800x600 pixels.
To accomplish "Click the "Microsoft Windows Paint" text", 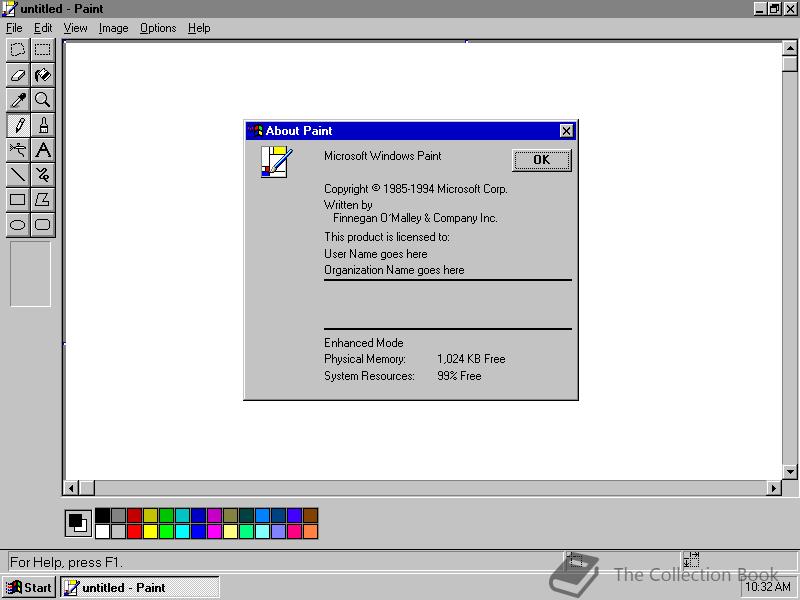I will [383, 156].
